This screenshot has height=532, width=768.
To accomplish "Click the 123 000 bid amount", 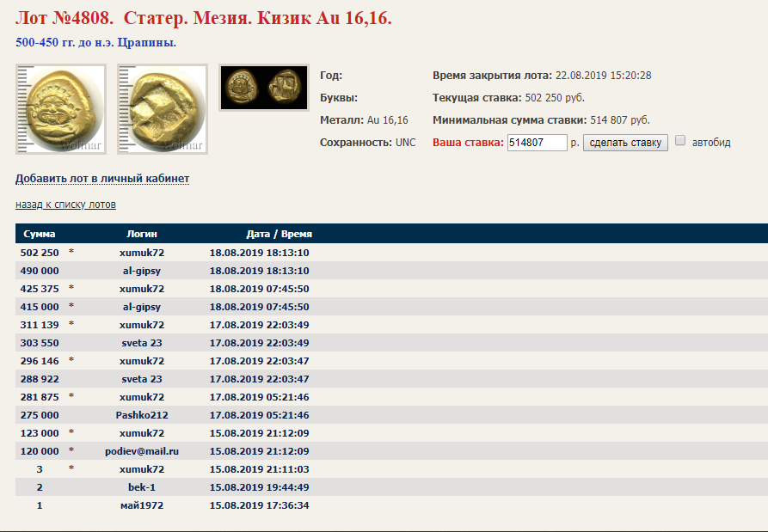I will 40,433.
